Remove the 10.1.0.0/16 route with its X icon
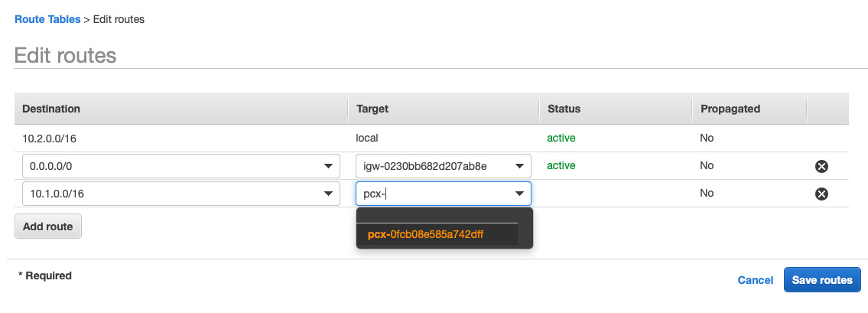The width and height of the screenshot is (868, 313). (x=821, y=194)
